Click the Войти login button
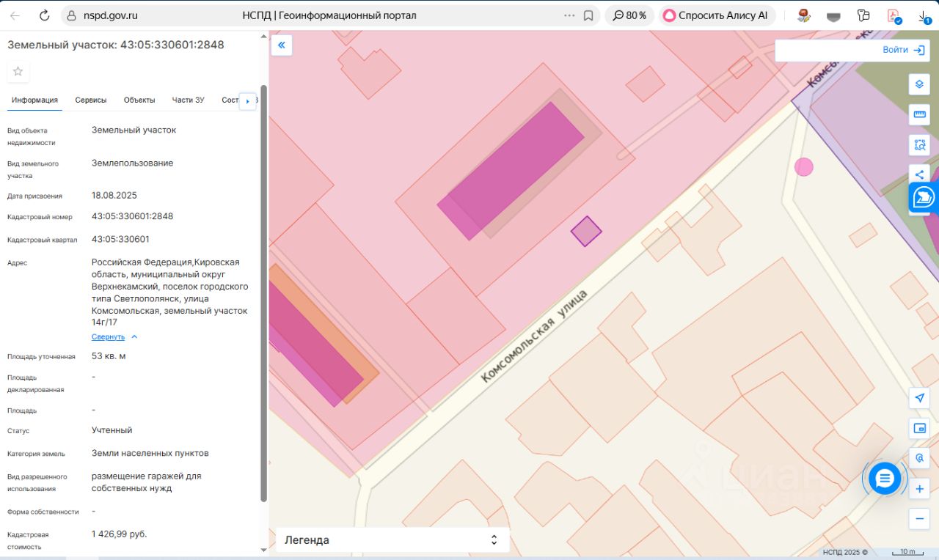Viewport: 939px width, 560px height. tap(904, 50)
